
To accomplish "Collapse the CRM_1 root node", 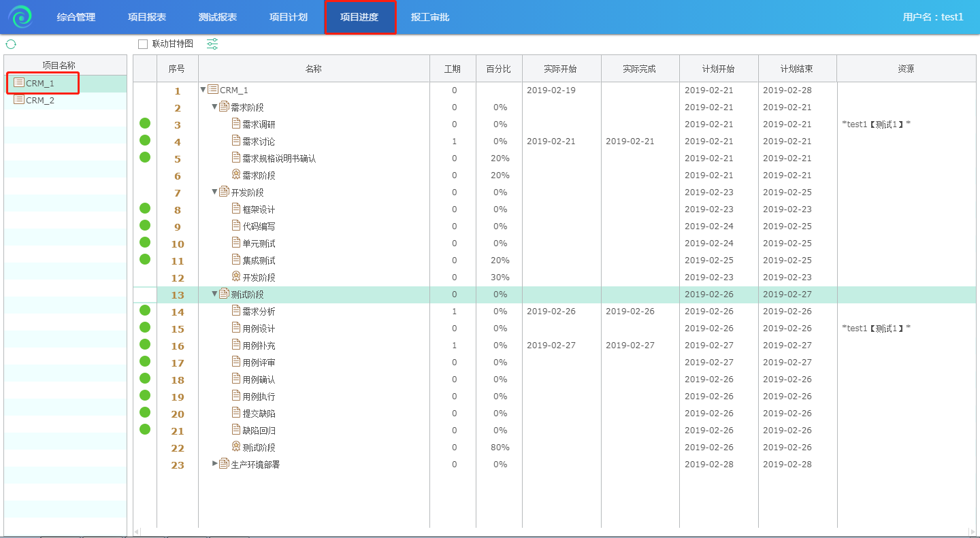I will coord(203,90).
